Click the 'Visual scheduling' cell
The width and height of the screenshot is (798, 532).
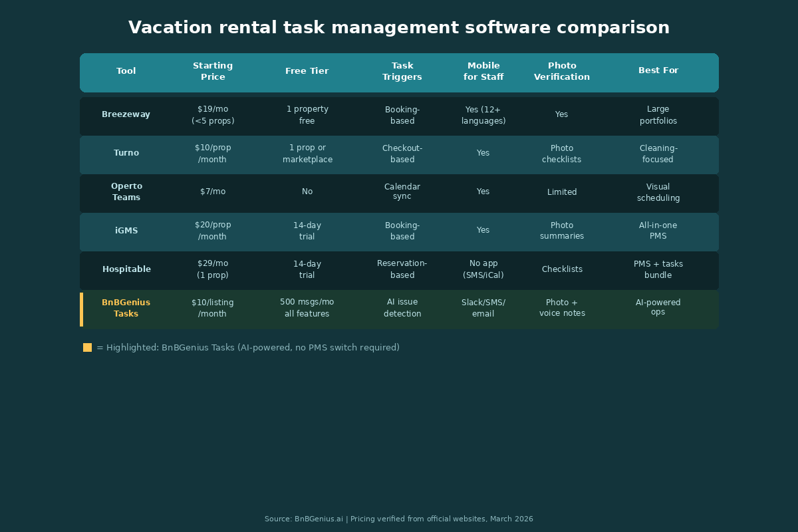tap(658, 192)
